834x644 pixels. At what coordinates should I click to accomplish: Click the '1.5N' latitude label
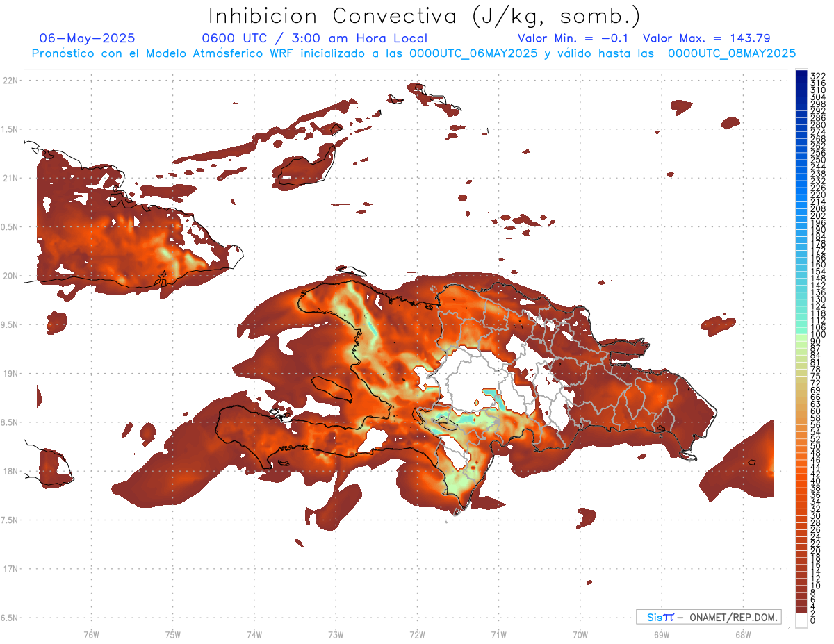[x=10, y=129]
